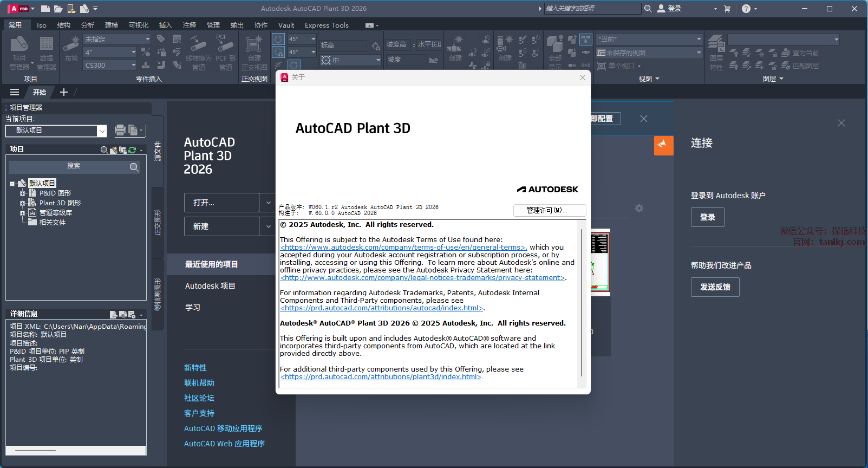Open the CS300 spec dropdown
The height and width of the screenshot is (468, 868).
click(x=133, y=65)
